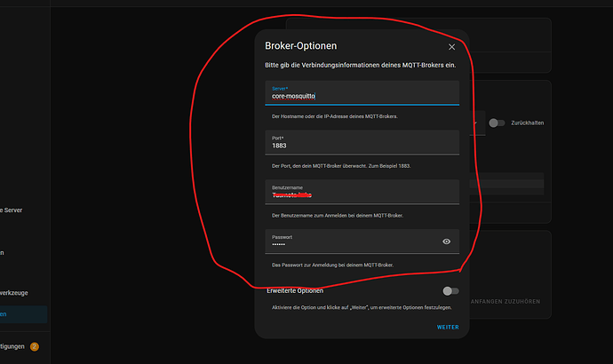Click inside the Passwort input field
Screen dimensions: 613x364
pos(351,242)
